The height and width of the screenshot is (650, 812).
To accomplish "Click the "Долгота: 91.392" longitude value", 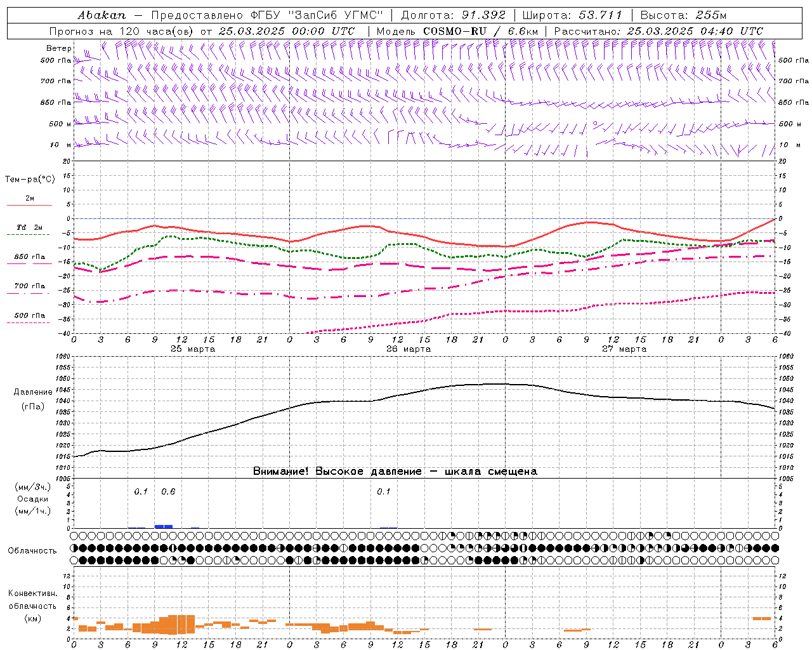I will coord(454,15).
